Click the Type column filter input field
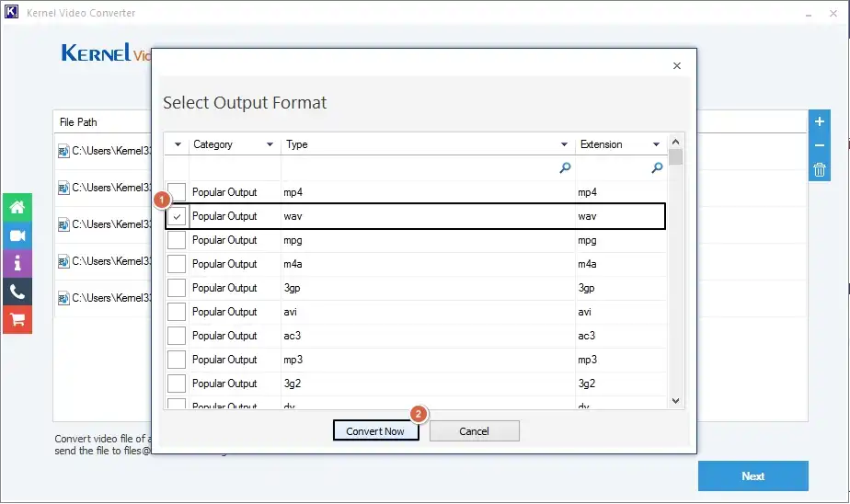 [428, 168]
